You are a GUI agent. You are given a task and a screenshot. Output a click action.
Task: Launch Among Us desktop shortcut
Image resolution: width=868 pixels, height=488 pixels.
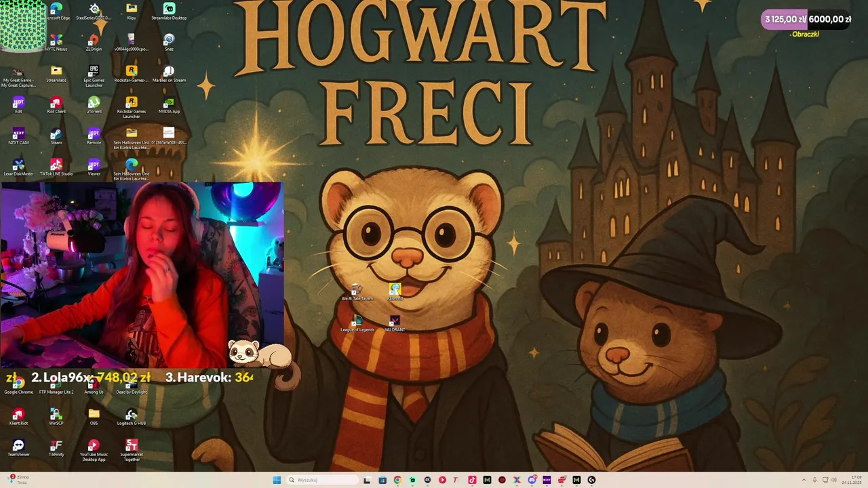pos(94,386)
